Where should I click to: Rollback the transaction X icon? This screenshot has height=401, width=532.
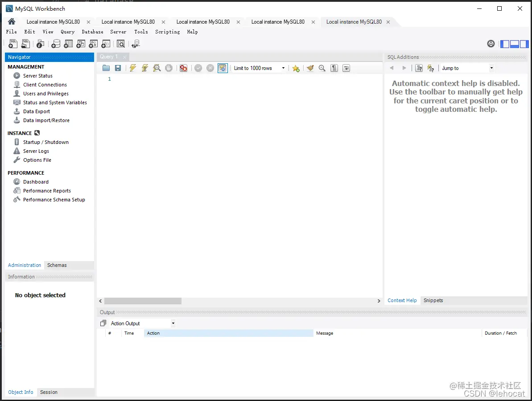click(210, 68)
